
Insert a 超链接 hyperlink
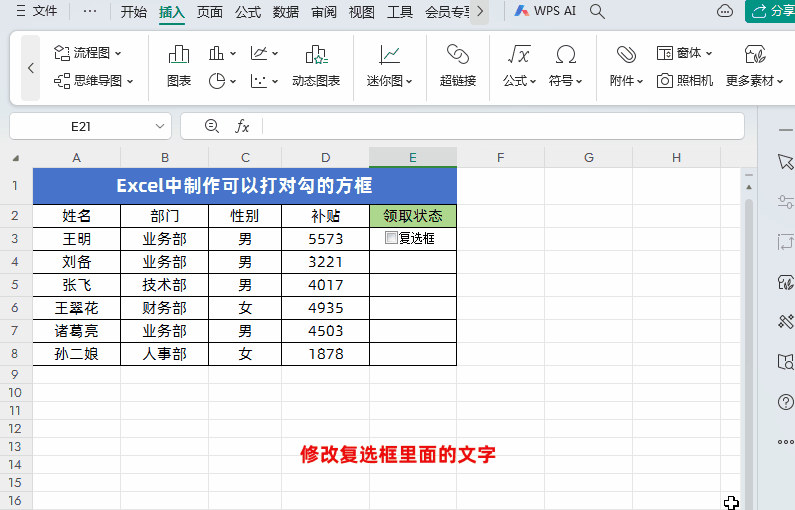tap(458, 66)
